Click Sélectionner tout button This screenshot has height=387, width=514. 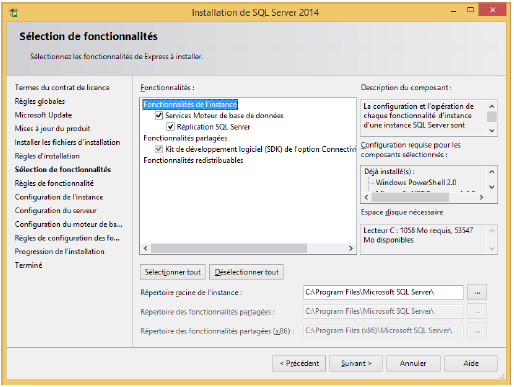(x=173, y=272)
